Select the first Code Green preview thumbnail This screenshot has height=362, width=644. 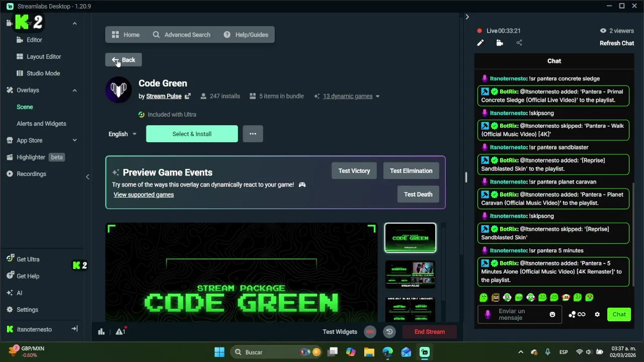coord(410,238)
